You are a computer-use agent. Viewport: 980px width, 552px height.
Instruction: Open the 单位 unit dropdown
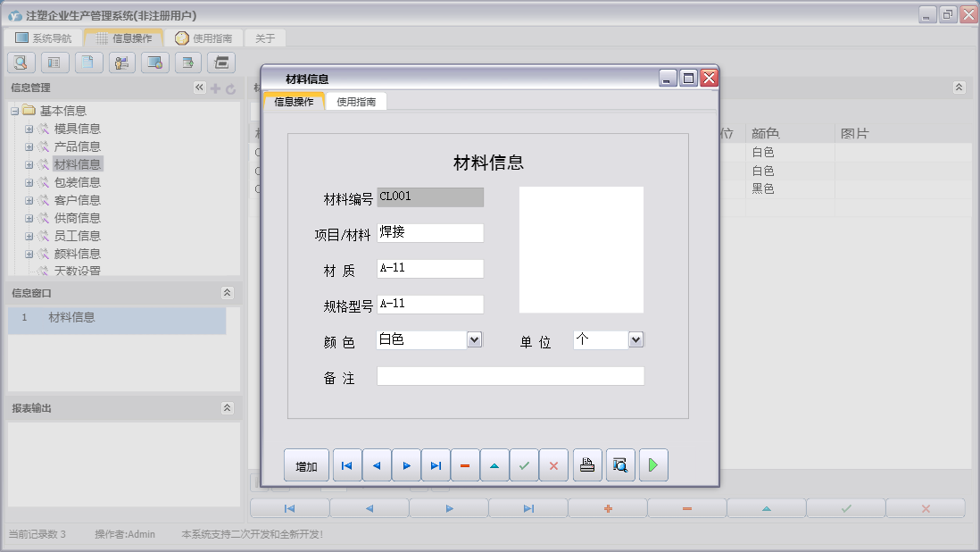click(x=635, y=339)
